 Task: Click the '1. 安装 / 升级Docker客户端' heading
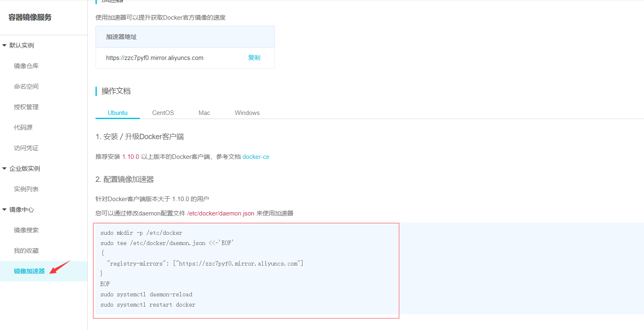[140, 137]
